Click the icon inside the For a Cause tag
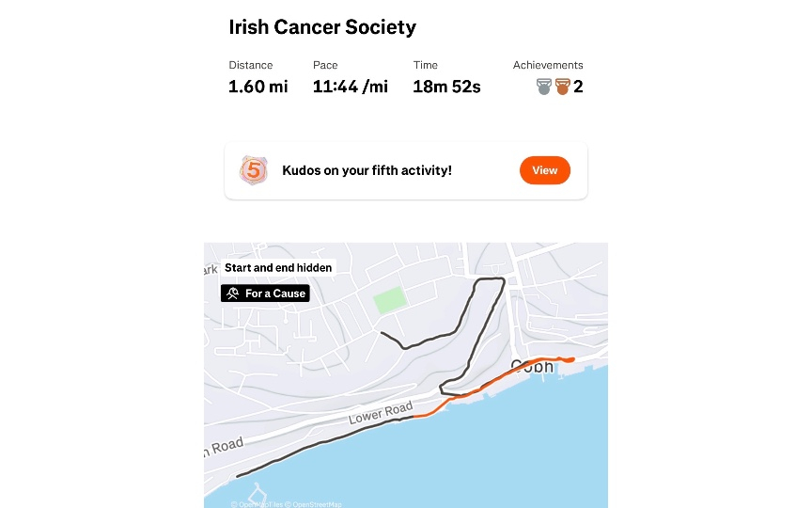 point(233,294)
